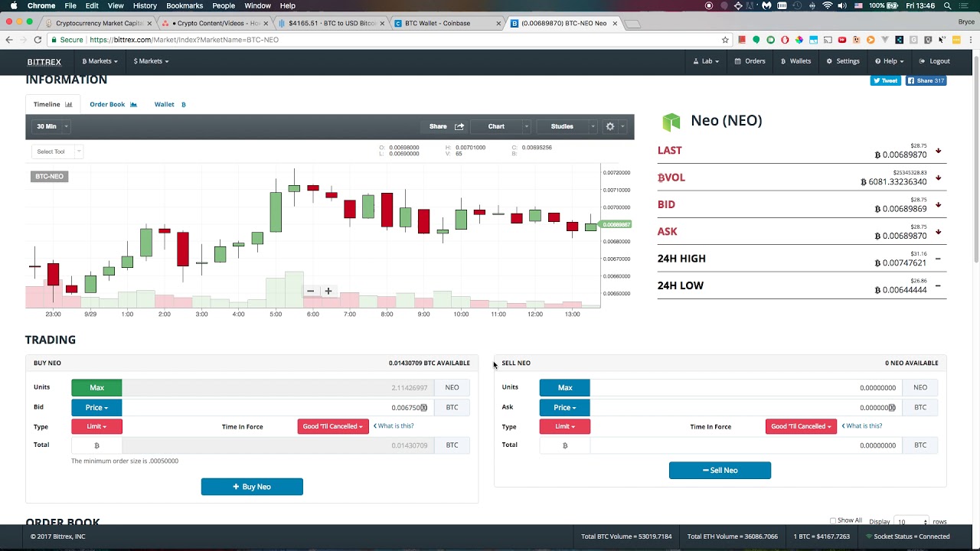980x551 pixels.
Task: Zoom in chart with plus icon
Action: [328, 291]
